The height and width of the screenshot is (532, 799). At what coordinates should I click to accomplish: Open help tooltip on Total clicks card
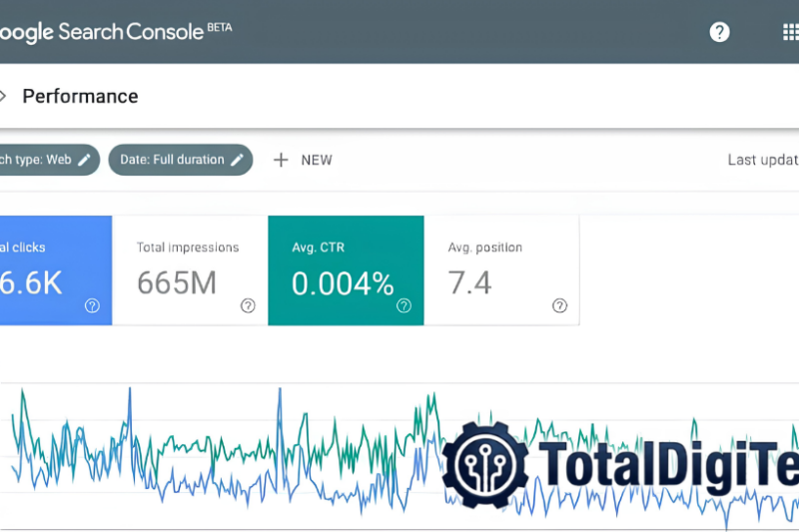(x=92, y=305)
